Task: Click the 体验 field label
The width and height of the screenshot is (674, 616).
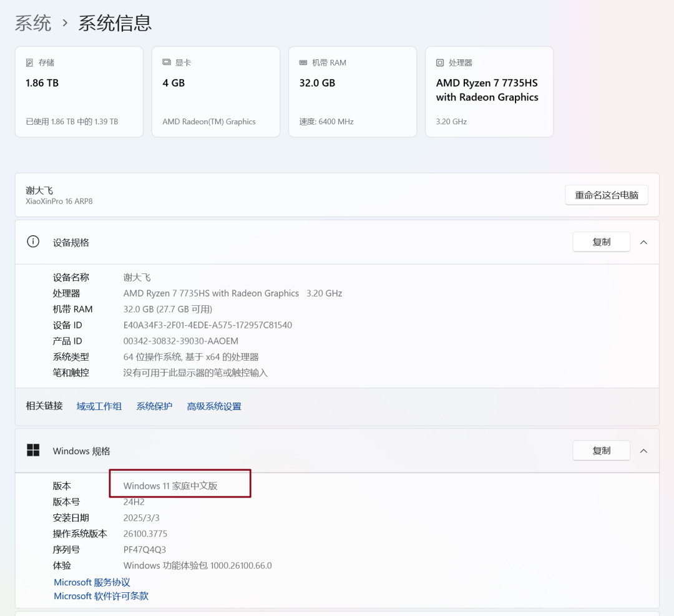Action: click(62, 565)
